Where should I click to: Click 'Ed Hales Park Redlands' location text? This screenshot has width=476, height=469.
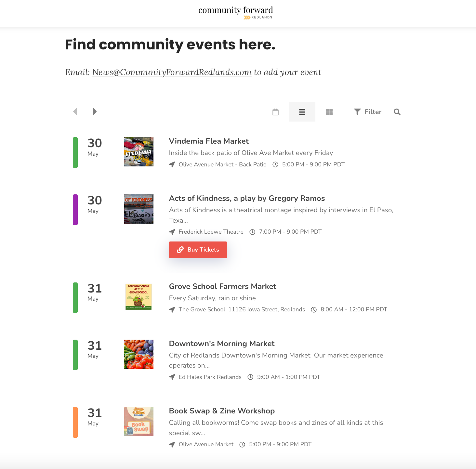(210, 377)
